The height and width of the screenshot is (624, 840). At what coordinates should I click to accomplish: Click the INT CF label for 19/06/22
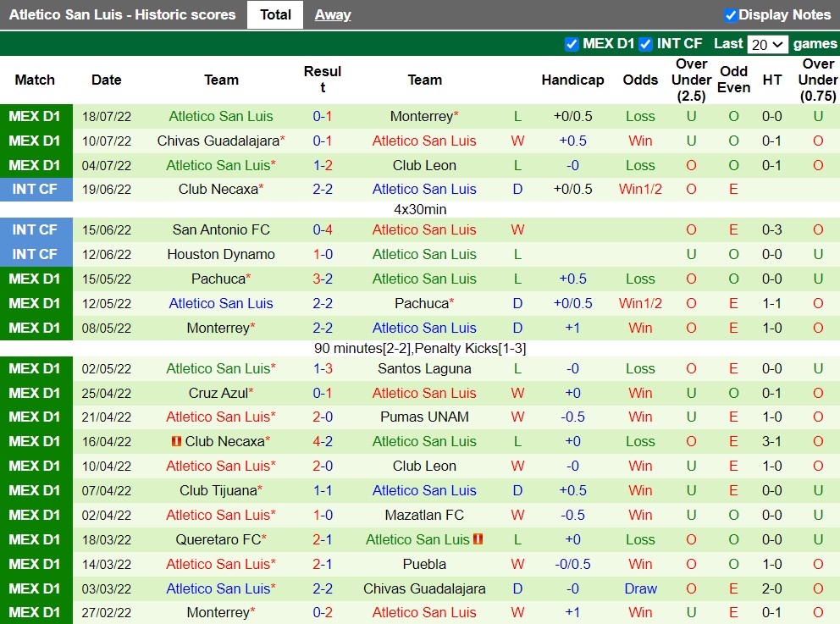click(x=35, y=189)
